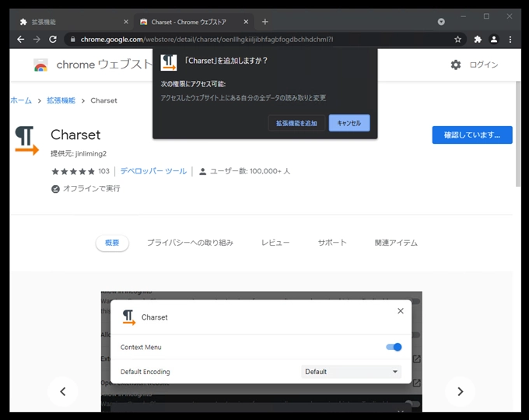The image size is (529, 420).
Task: Close the Charset Chrome ウェブストア tab
Action: 246,22
